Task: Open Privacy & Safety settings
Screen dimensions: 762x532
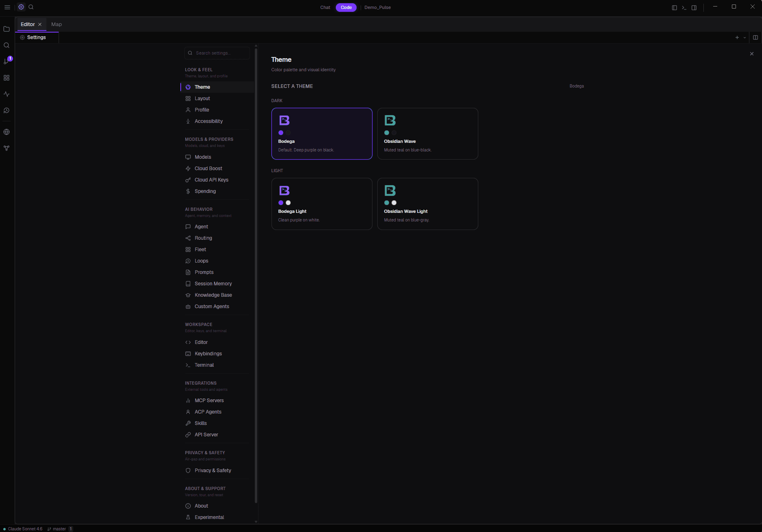Action: (217, 471)
